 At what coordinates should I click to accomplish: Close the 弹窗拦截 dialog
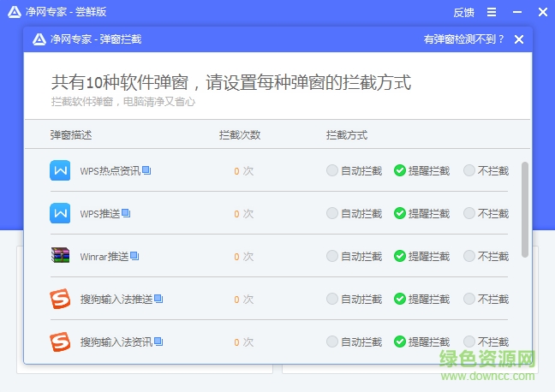[519, 39]
